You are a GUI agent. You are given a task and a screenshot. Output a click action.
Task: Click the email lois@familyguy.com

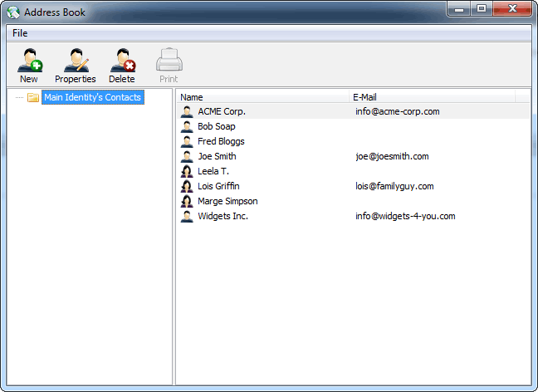(394, 186)
